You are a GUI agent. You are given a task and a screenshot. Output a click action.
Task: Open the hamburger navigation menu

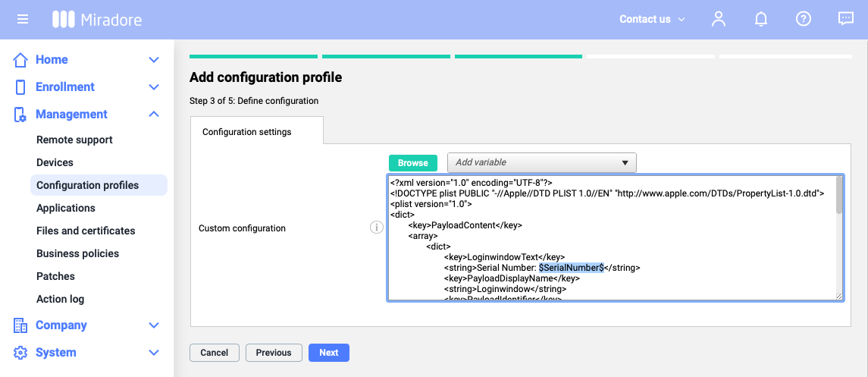point(23,19)
